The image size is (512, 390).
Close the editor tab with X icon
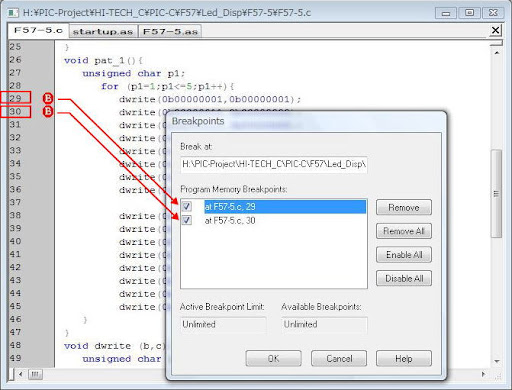click(x=495, y=30)
